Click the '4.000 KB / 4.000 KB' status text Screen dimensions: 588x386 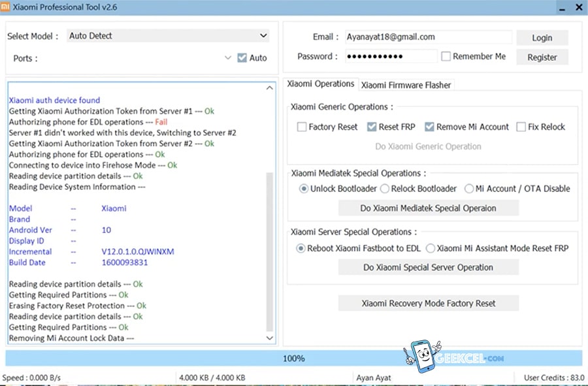click(212, 378)
